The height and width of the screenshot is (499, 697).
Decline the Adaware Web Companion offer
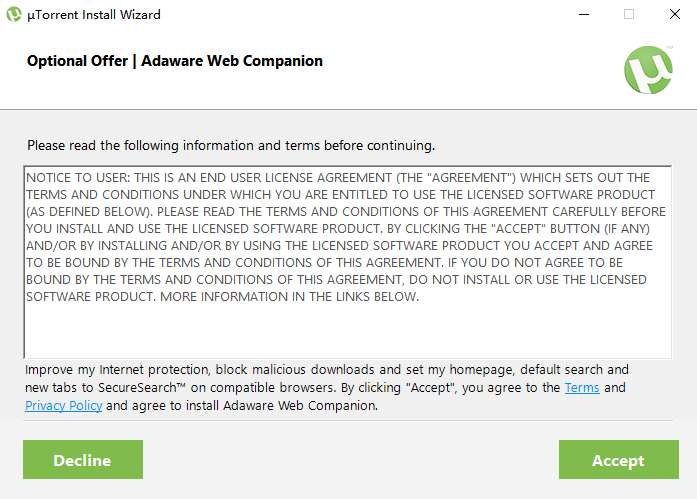[x=82, y=460]
